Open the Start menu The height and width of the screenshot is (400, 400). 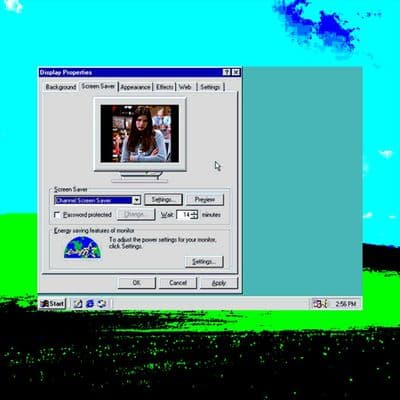(x=52, y=304)
